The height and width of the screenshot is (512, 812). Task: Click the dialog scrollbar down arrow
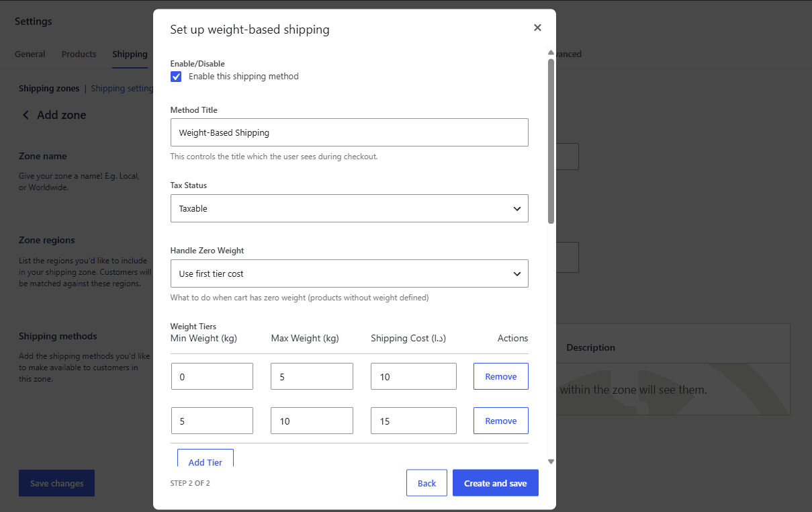(x=551, y=462)
